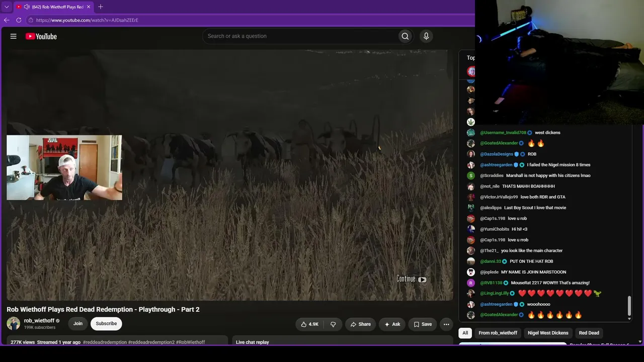Open @The21_ chat avatar

[471, 251]
